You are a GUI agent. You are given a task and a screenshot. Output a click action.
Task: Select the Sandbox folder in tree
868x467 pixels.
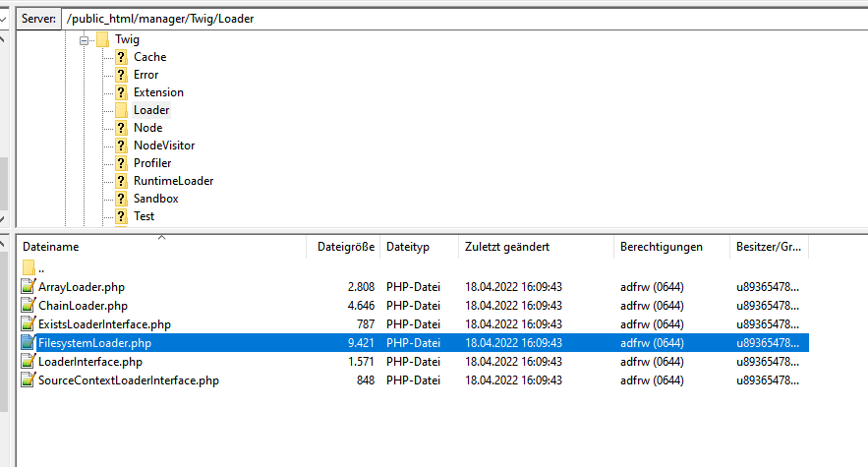[155, 199]
